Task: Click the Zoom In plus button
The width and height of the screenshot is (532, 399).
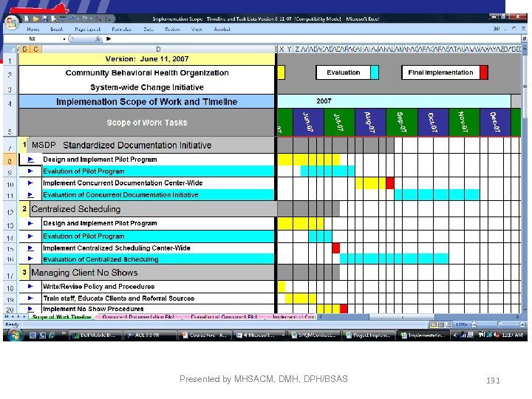Action: click(522, 324)
